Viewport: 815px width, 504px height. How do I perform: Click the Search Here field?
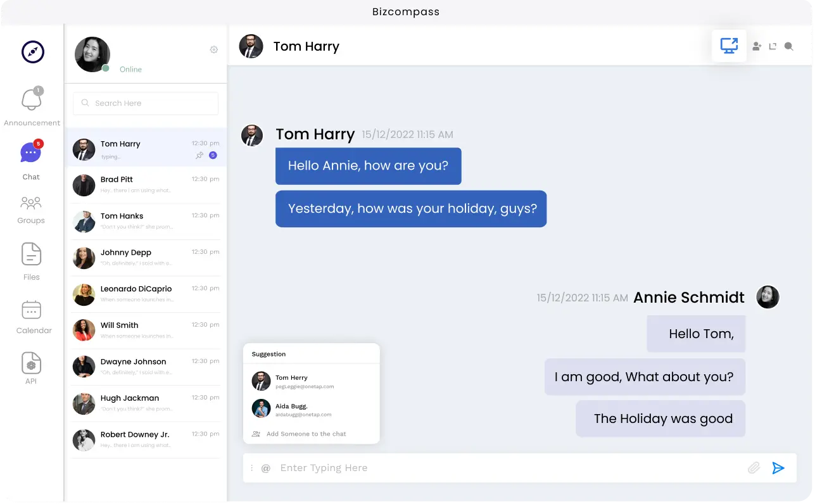[x=146, y=103]
